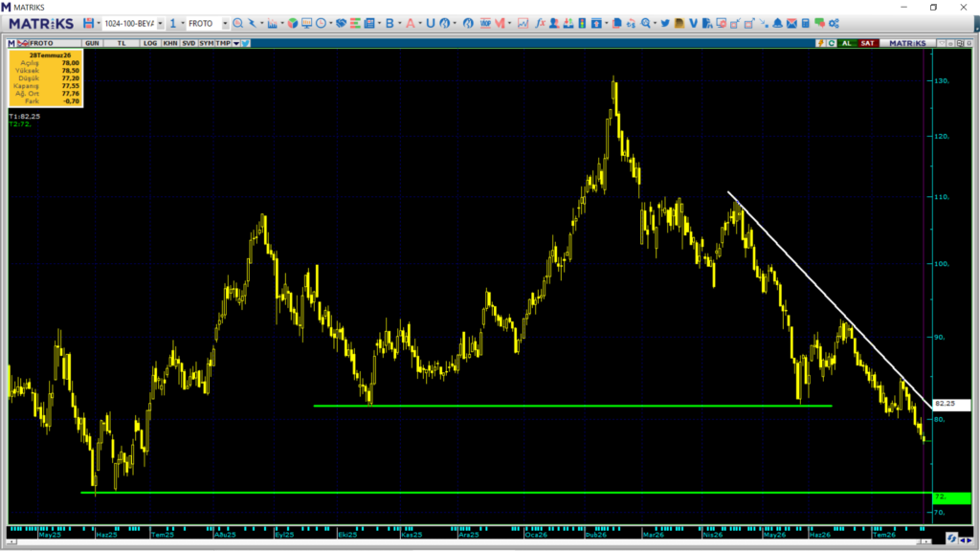Expand the dropdown arrow after TMP in chart header
The width and height of the screenshot is (980, 551).
(236, 43)
